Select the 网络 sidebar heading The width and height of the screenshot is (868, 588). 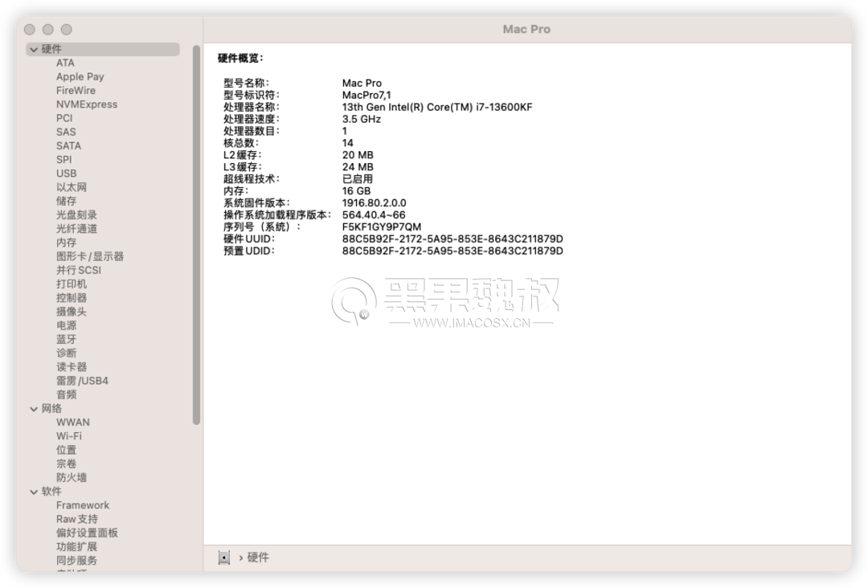tap(51, 409)
